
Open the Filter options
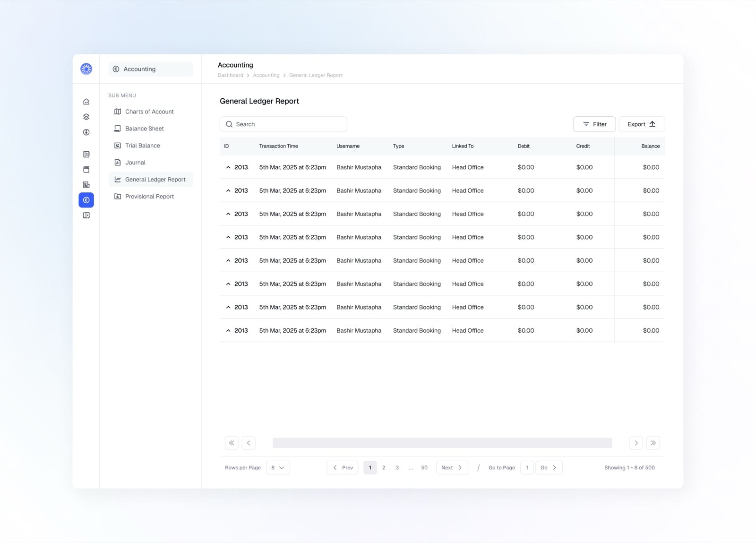pos(594,124)
